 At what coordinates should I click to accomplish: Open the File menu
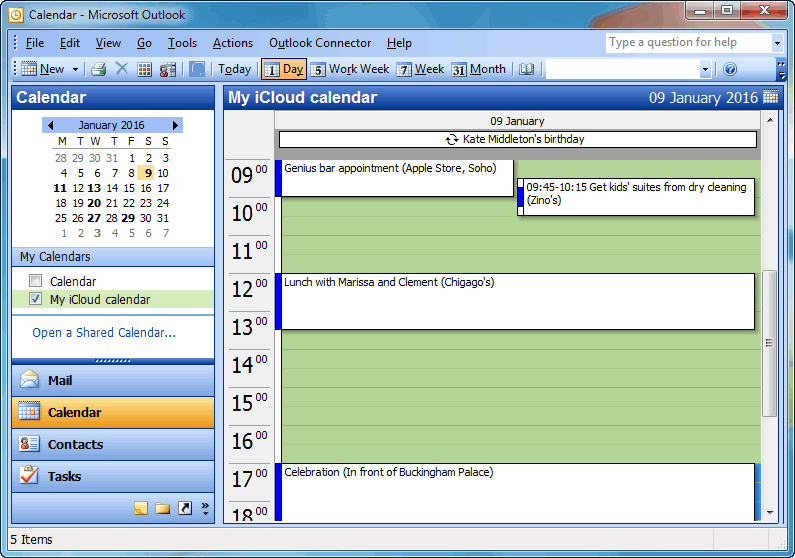(x=35, y=43)
